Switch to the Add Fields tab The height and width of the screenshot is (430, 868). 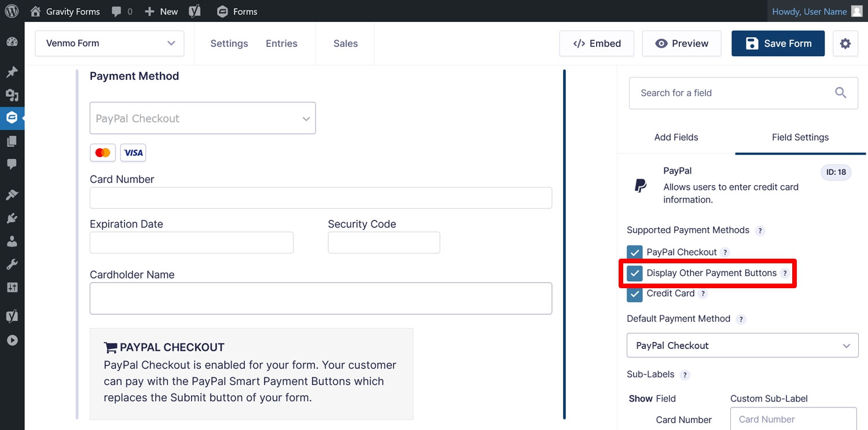point(676,137)
